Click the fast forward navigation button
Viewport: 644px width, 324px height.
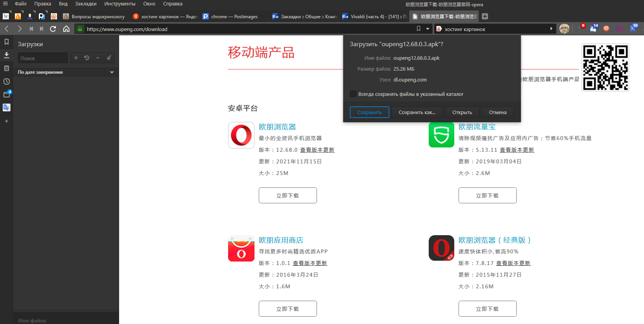click(x=42, y=29)
